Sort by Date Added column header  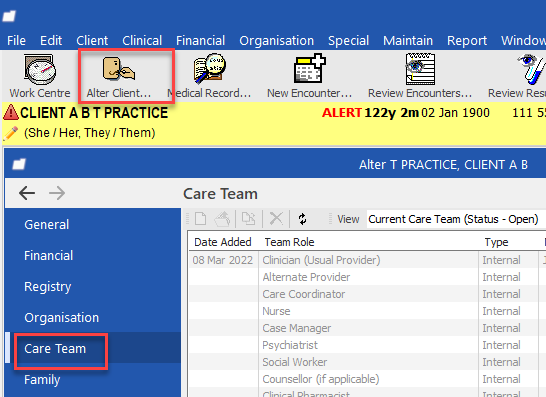pyautogui.click(x=223, y=242)
